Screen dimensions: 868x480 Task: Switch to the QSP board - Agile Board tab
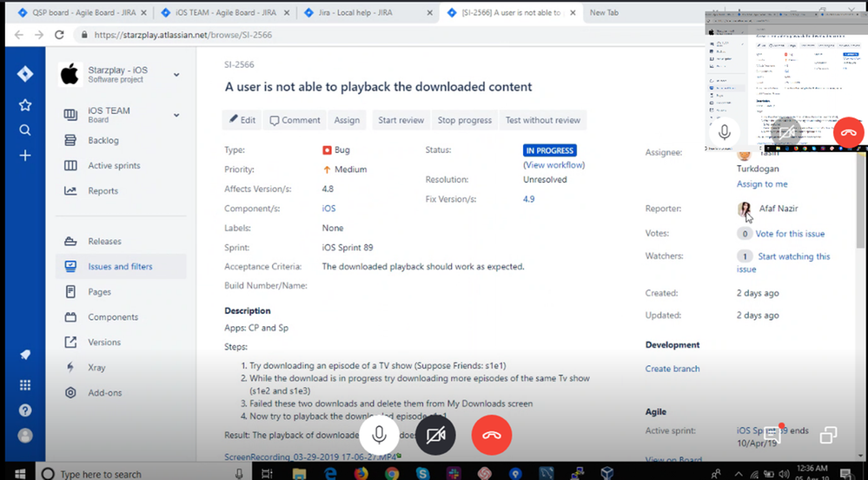click(x=83, y=12)
